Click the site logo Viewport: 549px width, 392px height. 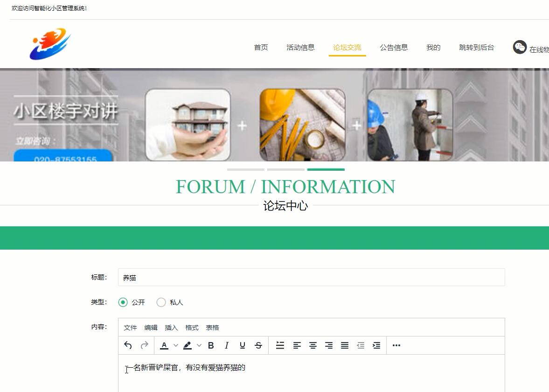point(50,44)
